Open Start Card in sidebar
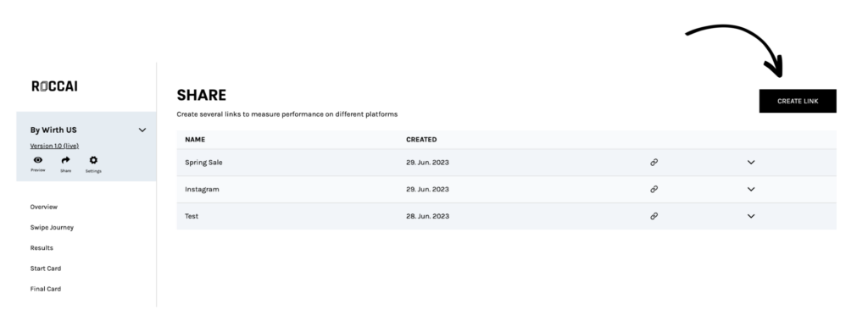The width and height of the screenshot is (868, 310). click(x=46, y=268)
